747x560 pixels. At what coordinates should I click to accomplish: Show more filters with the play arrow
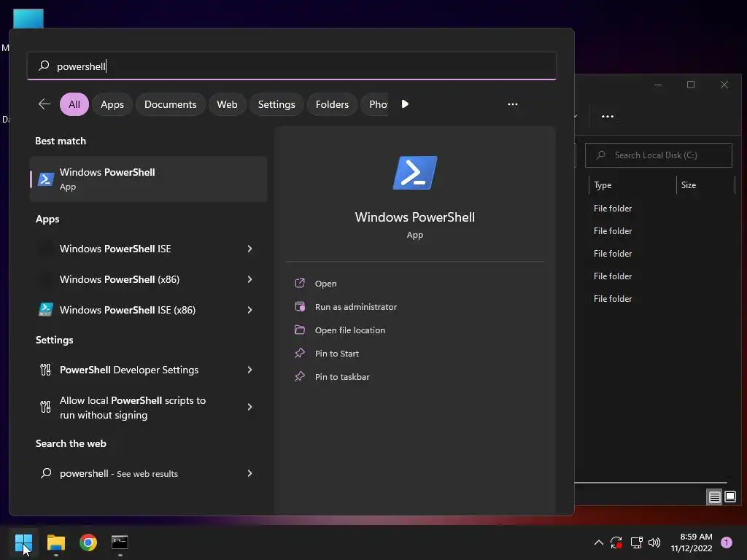(405, 104)
